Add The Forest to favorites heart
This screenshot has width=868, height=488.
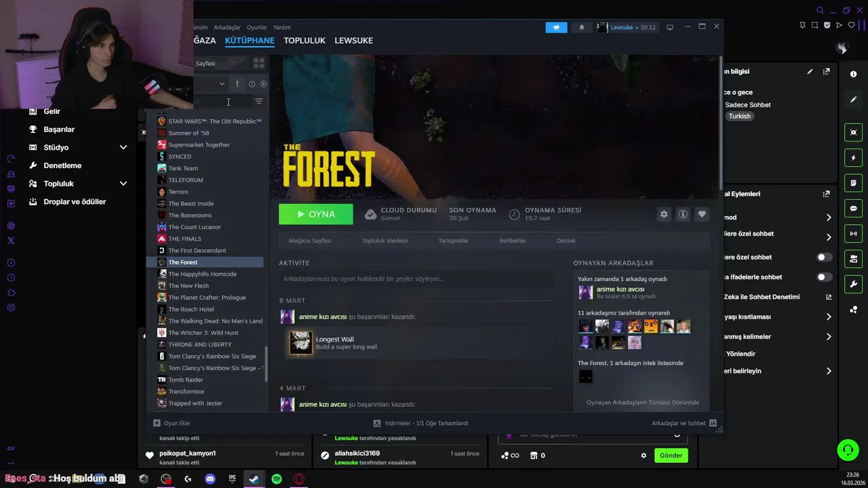(x=702, y=214)
